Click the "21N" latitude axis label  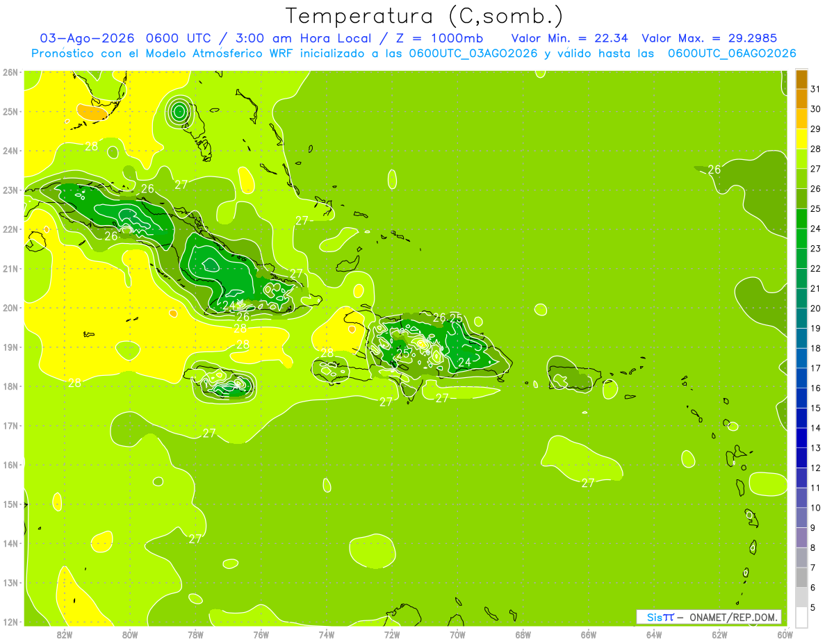pos(10,268)
